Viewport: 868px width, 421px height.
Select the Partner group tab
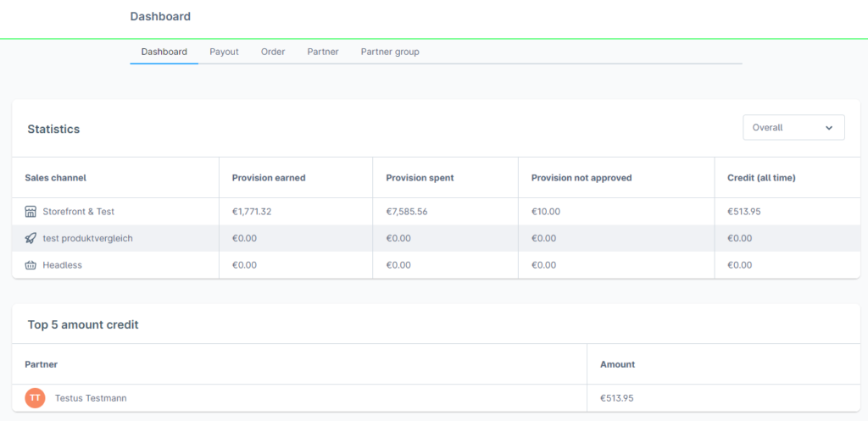(390, 52)
